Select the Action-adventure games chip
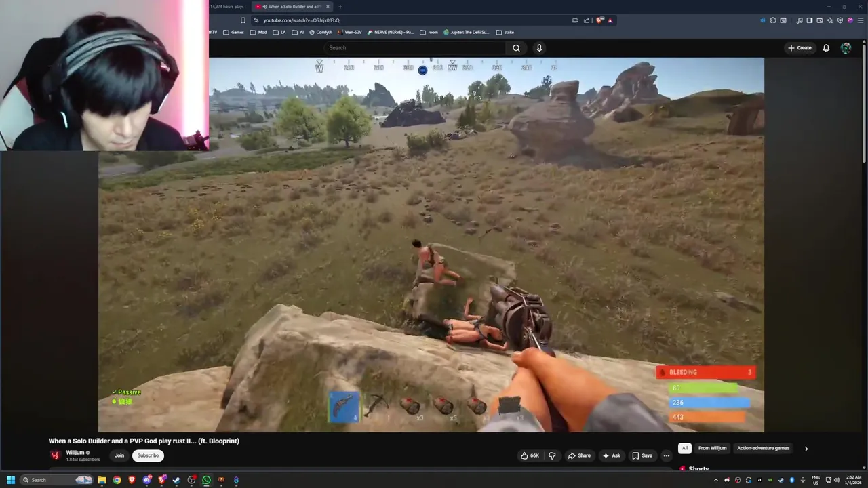 [x=763, y=448]
